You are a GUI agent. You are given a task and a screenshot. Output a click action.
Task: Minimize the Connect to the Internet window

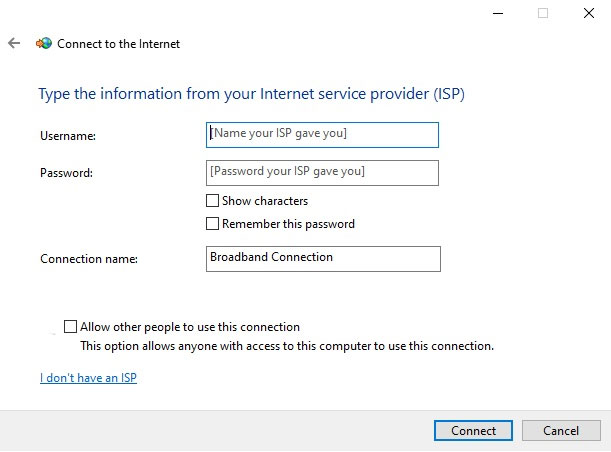[x=498, y=13]
